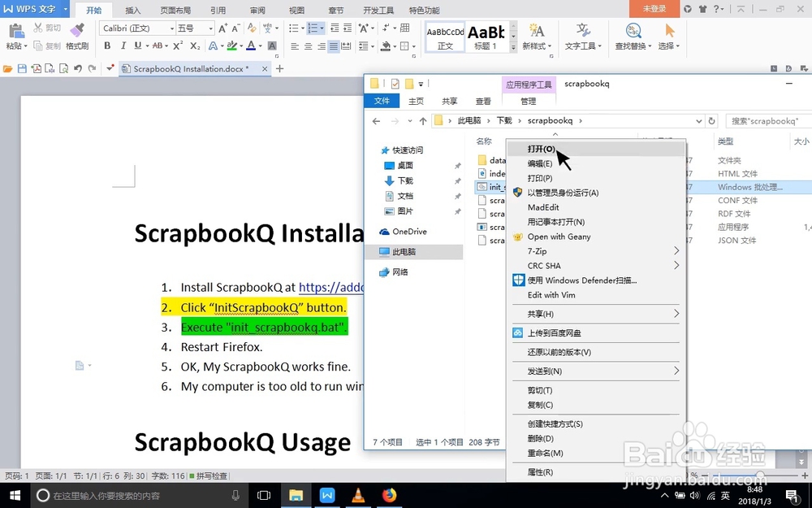This screenshot has width=812, height=508.
Task: Switch to the 页面布局 ribbon tab
Action: [175, 10]
